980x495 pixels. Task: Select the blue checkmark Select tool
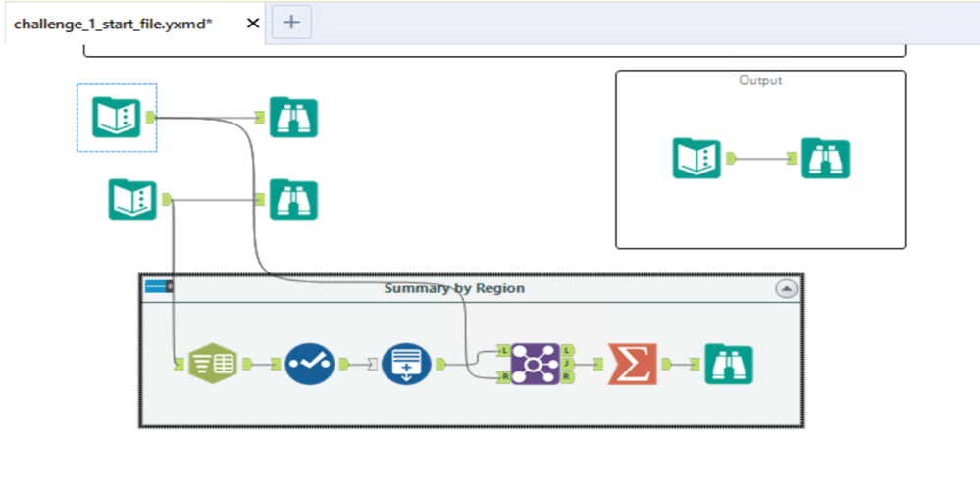coord(309,364)
